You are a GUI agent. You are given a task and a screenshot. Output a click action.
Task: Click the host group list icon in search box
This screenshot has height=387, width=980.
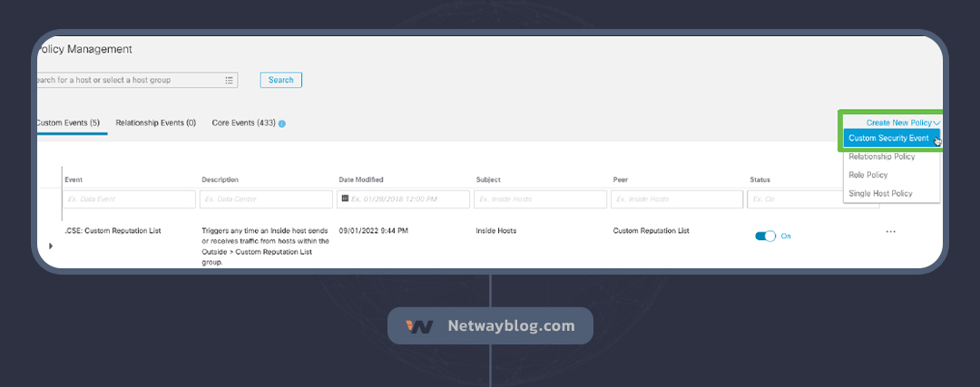pyautogui.click(x=229, y=80)
